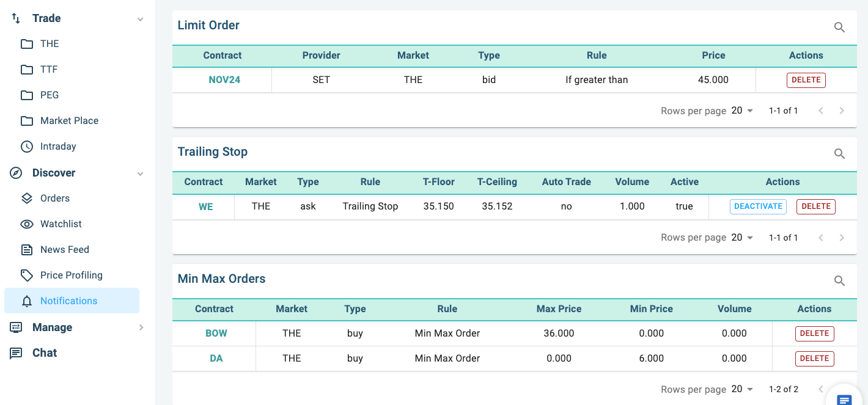
Task: Open search in Min Max Orders panel
Action: click(x=839, y=281)
